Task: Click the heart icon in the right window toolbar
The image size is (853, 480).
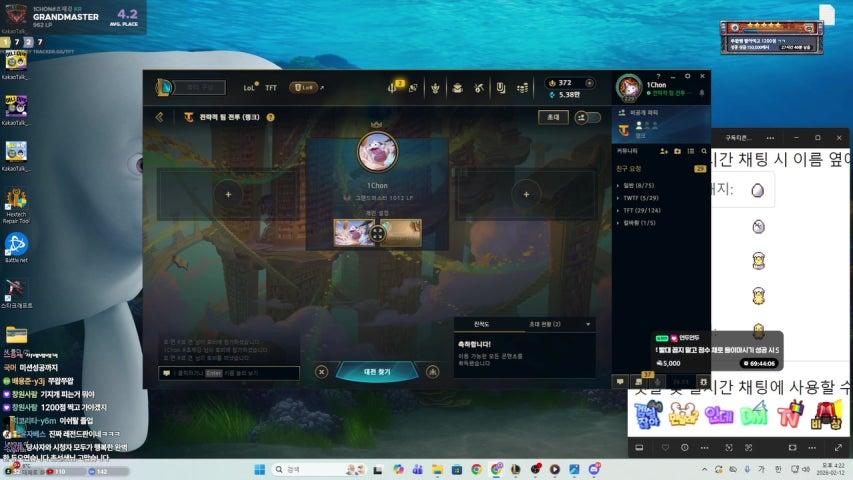Action: pos(665,447)
